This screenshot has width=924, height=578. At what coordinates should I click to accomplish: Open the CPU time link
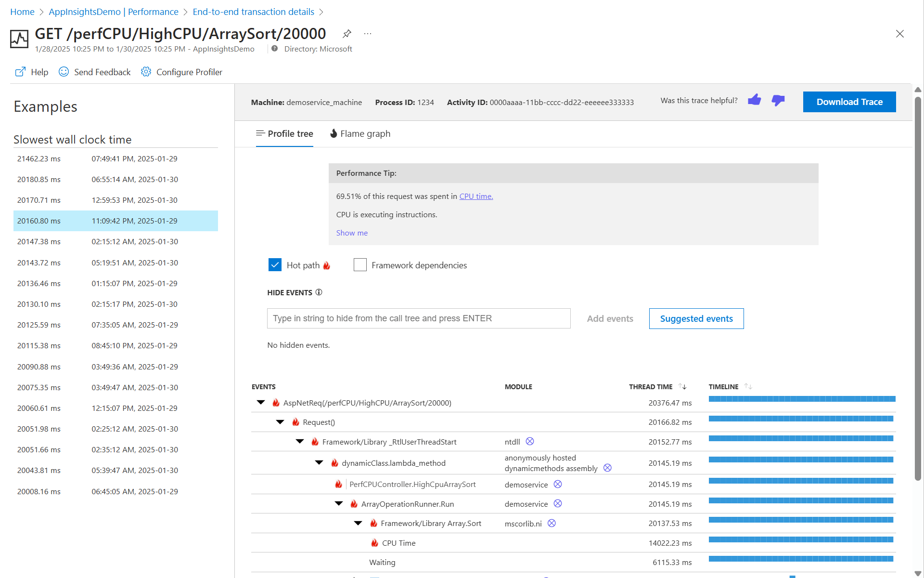(x=476, y=197)
